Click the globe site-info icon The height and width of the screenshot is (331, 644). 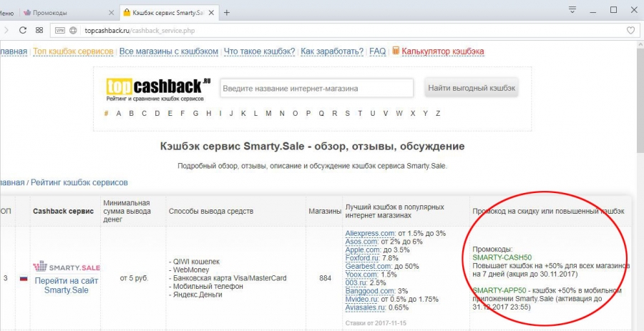(73, 30)
